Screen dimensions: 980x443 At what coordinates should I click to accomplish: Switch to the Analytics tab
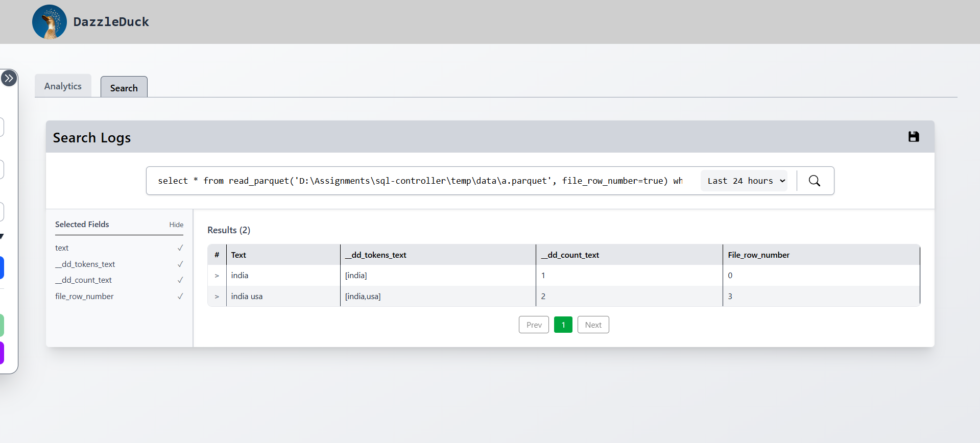[63, 86]
